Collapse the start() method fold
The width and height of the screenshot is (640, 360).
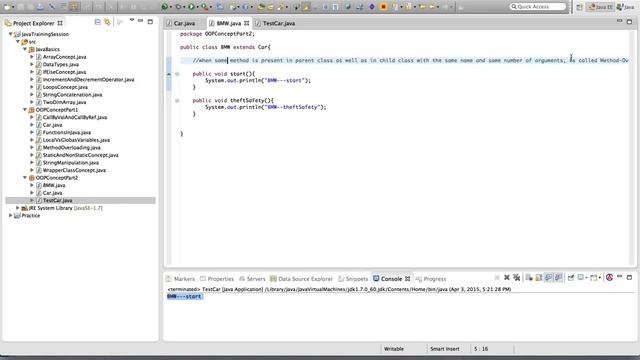click(177, 74)
